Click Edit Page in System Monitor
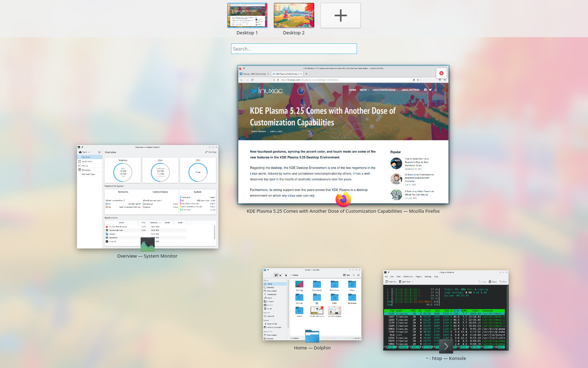The image size is (588, 368). click(x=211, y=152)
